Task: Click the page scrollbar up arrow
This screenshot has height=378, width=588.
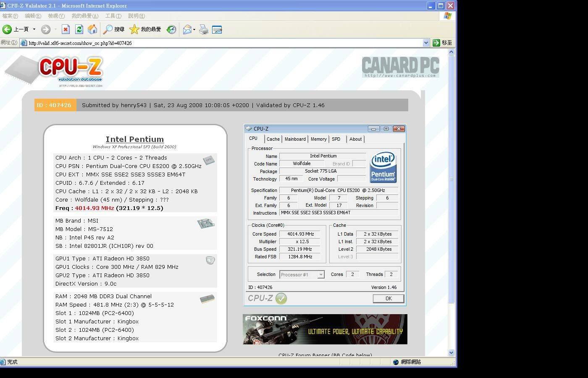Action: tap(451, 52)
